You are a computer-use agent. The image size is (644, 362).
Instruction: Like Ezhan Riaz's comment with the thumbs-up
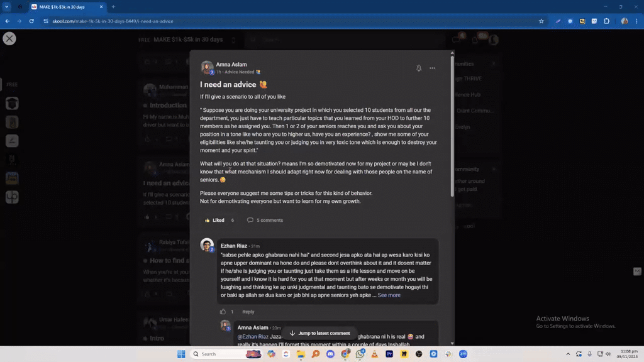223,312
